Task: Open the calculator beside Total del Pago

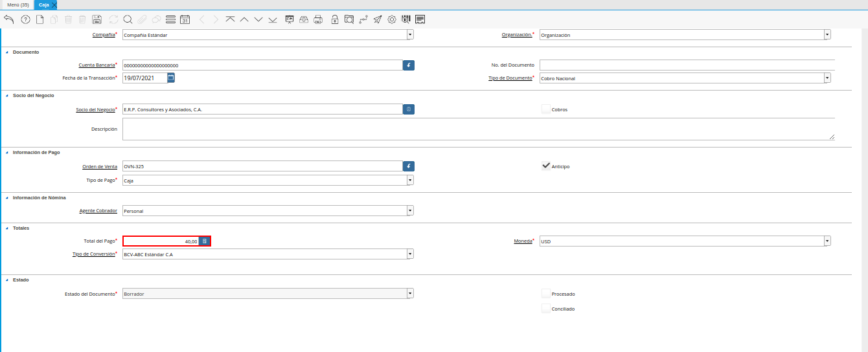Action: click(205, 241)
